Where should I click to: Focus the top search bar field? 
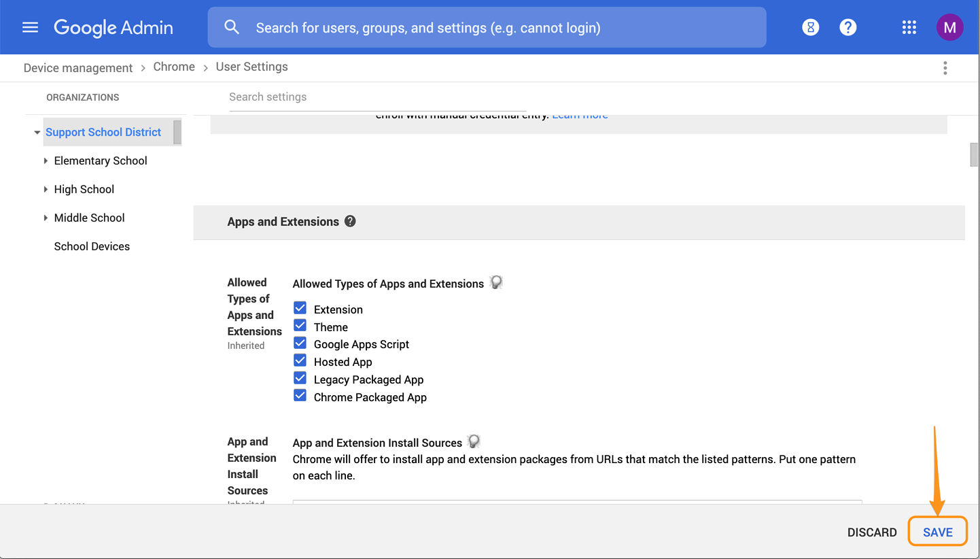(x=487, y=28)
